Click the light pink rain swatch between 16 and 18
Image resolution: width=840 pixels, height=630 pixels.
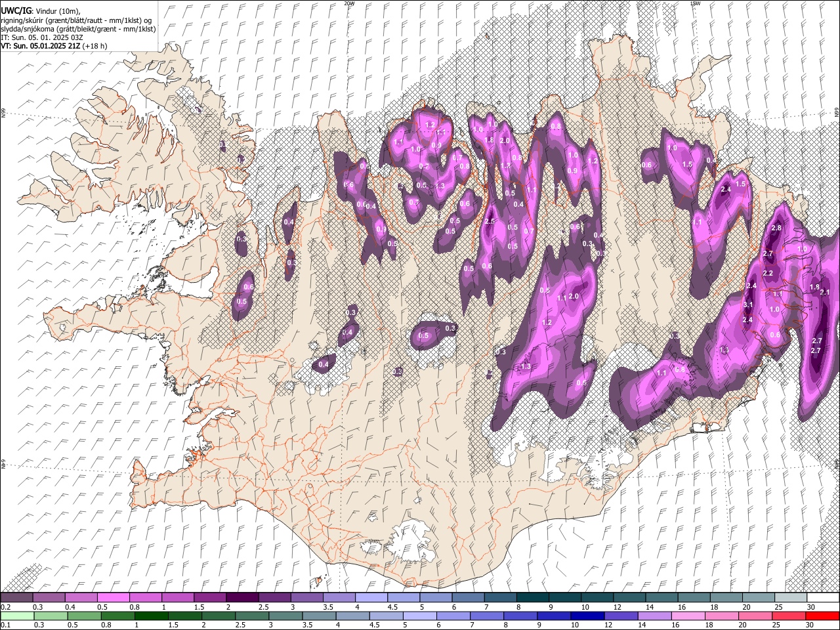tap(688, 616)
